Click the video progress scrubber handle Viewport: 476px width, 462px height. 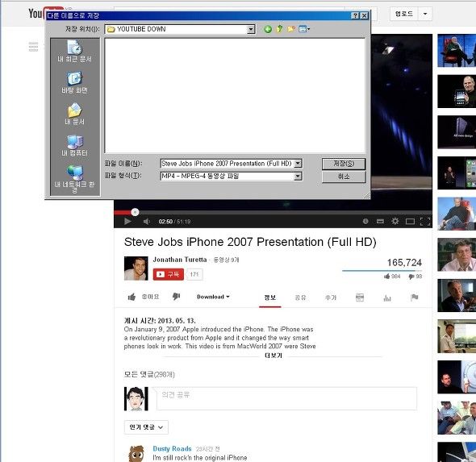135,212
